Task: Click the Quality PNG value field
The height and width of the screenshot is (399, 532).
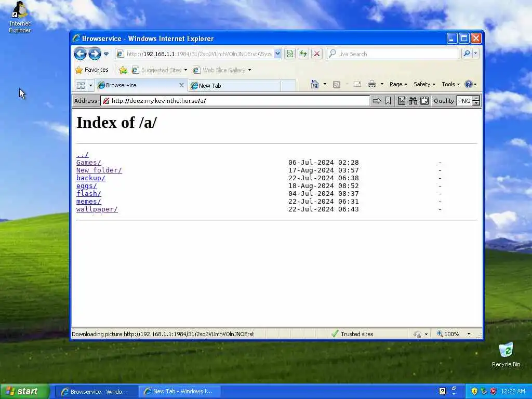Action: tap(464, 101)
